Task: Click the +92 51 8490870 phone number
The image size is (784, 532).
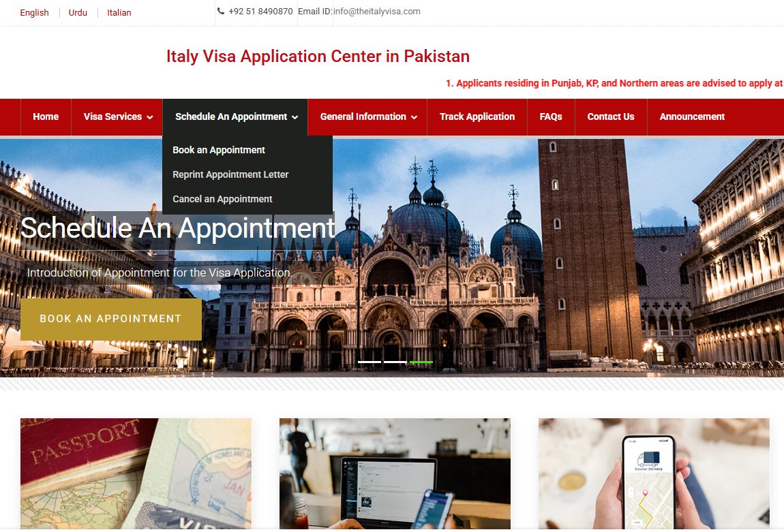Action: pos(260,12)
